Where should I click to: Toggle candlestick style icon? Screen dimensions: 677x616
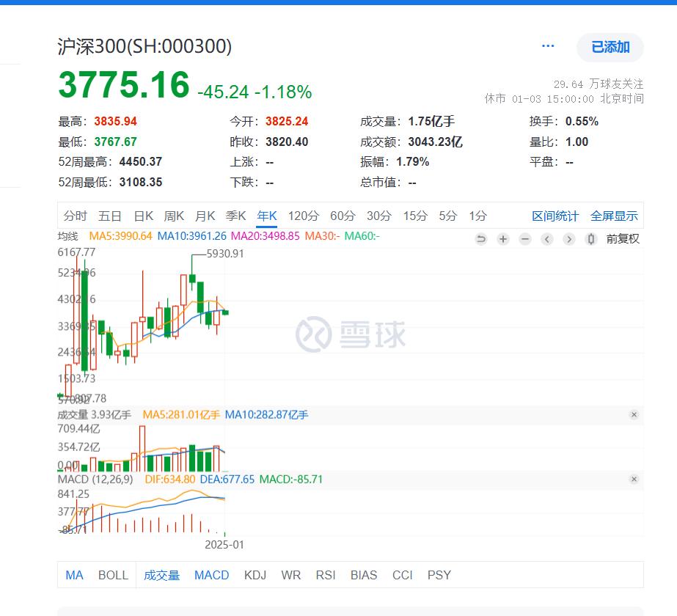[591, 239]
